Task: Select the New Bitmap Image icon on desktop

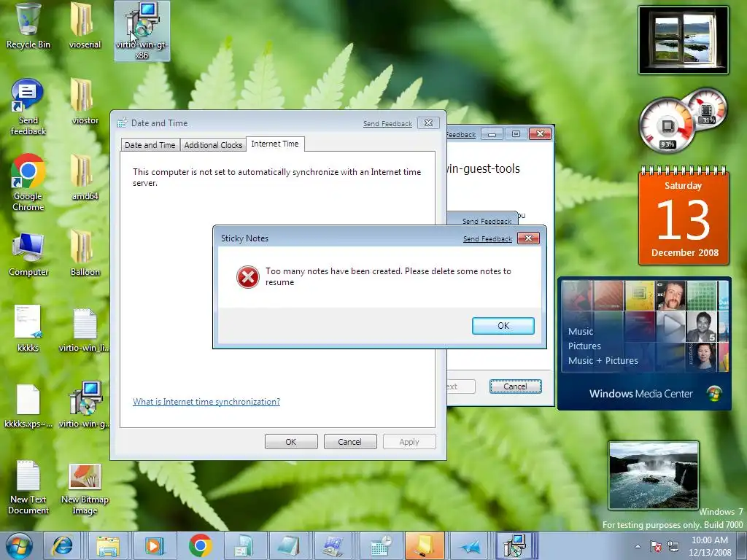Action: point(85,489)
